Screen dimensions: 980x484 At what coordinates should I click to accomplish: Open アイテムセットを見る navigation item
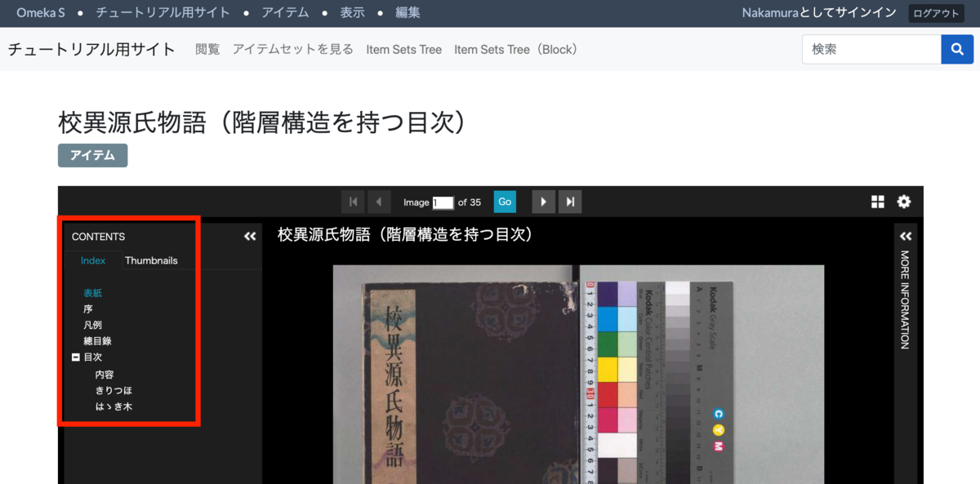[293, 49]
